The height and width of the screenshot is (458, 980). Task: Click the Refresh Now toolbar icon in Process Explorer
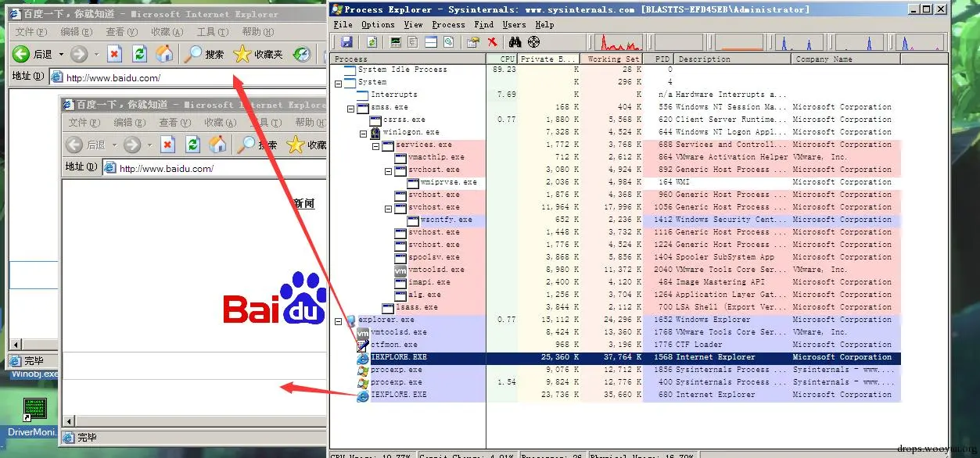click(x=372, y=42)
